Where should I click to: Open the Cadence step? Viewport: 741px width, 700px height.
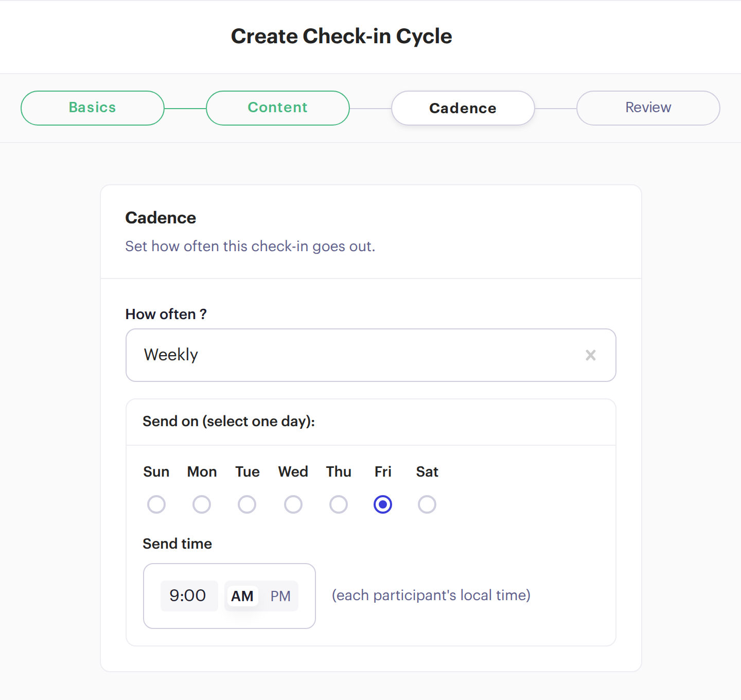[463, 108]
